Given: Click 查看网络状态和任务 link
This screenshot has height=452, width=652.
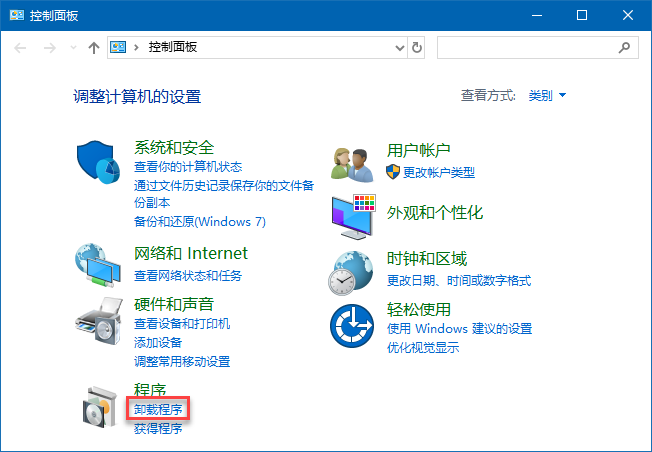Looking at the screenshot, I should 188,275.
